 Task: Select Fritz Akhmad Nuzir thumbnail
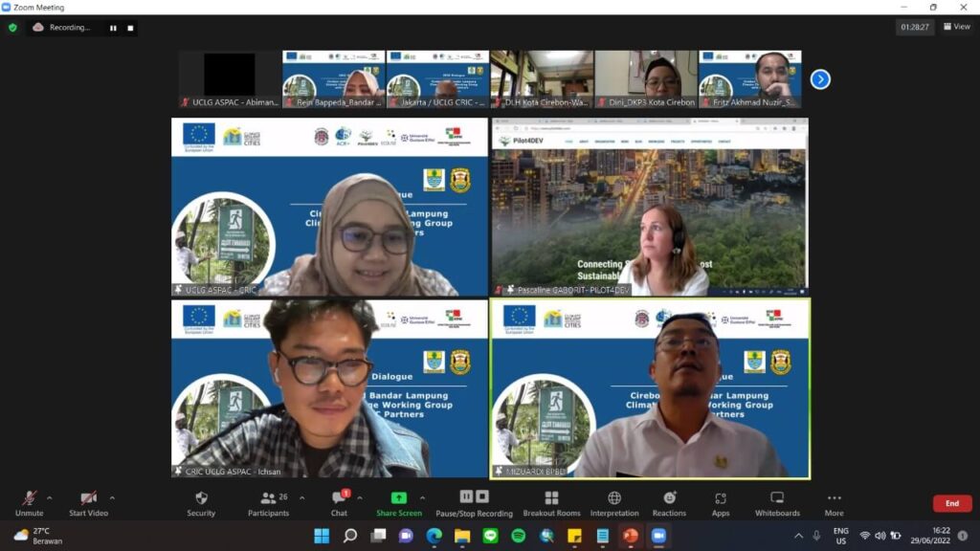[750, 79]
